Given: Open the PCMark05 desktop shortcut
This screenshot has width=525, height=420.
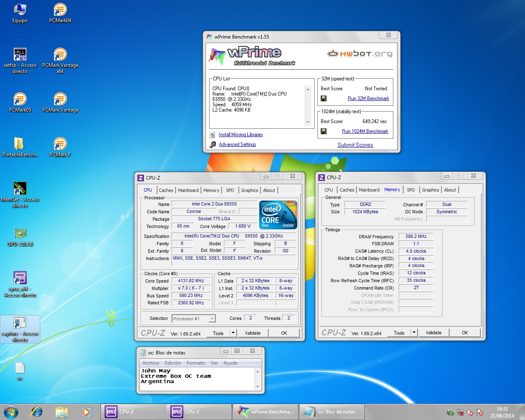Looking at the screenshot, I should click(20, 102).
